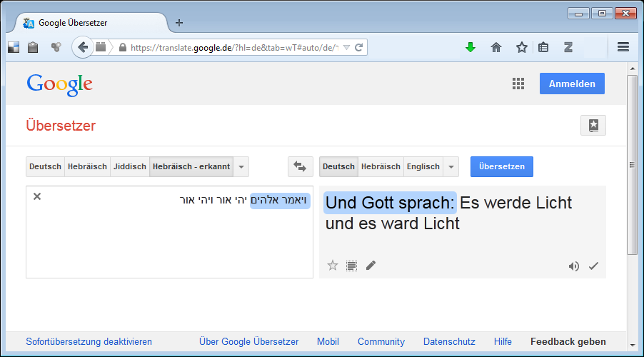
Task: Open the Mobil footer link
Action: [328, 341]
